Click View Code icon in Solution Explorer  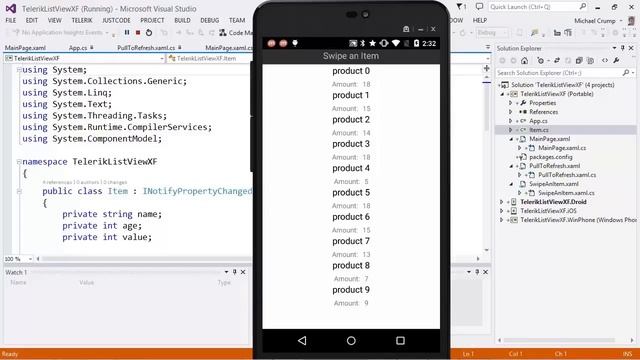coord(605,61)
